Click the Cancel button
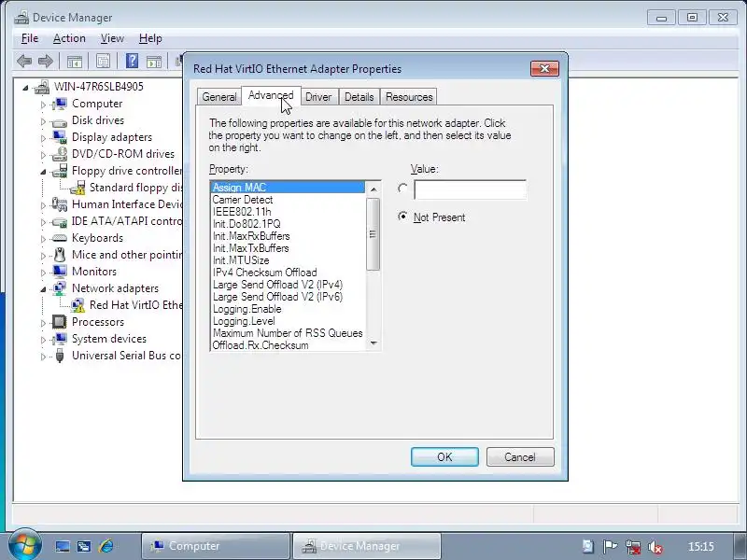The image size is (747, 560). [520, 457]
